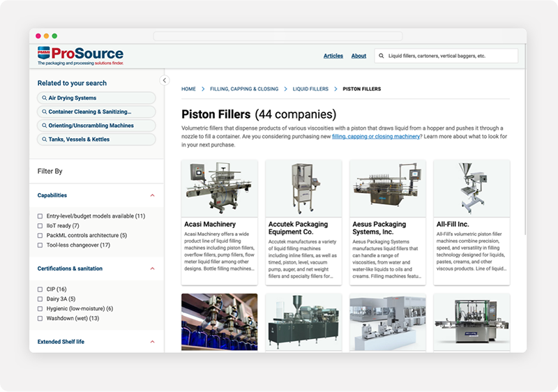Open the green filler machine with funnel image
Image resolution: width=558 pixels, height=392 pixels.
click(303, 322)
